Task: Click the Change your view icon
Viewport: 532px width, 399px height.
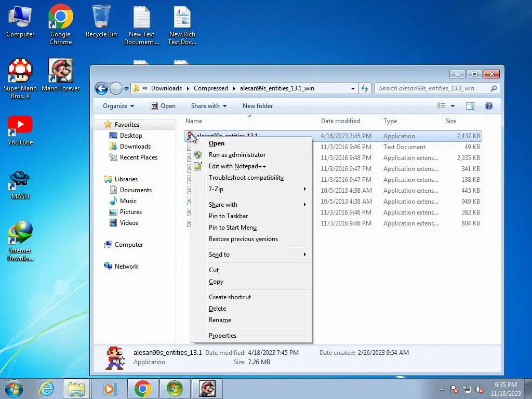Action: [x=442, y=106]
